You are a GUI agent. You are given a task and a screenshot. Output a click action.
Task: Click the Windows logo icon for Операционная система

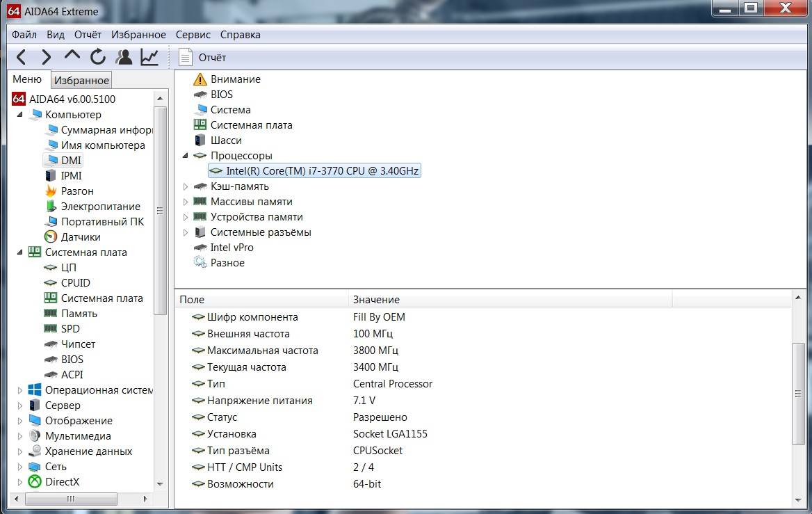pyautogui.click(x=35, y=390)
